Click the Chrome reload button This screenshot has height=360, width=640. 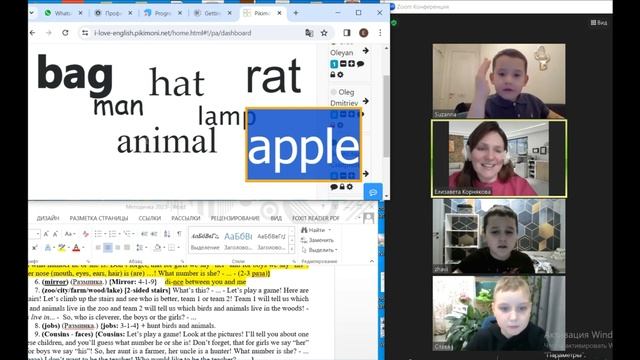click(x=65, y=33)
